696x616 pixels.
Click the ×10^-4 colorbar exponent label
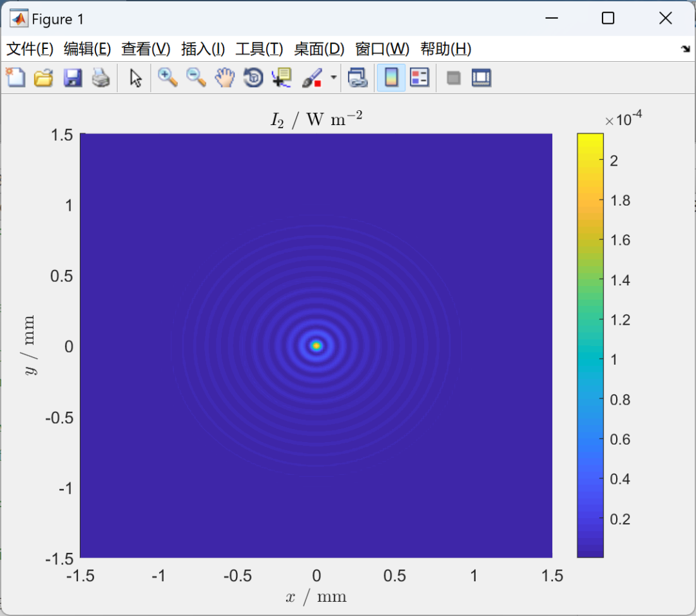click(624, 119)
